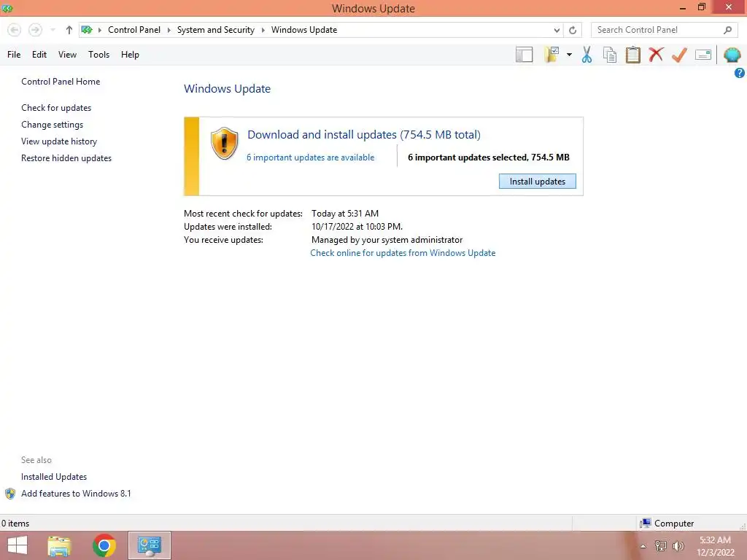Click 'Check online for updates from Windows Update'
This screenshot has height=560, width=747.
pos(403,253)
